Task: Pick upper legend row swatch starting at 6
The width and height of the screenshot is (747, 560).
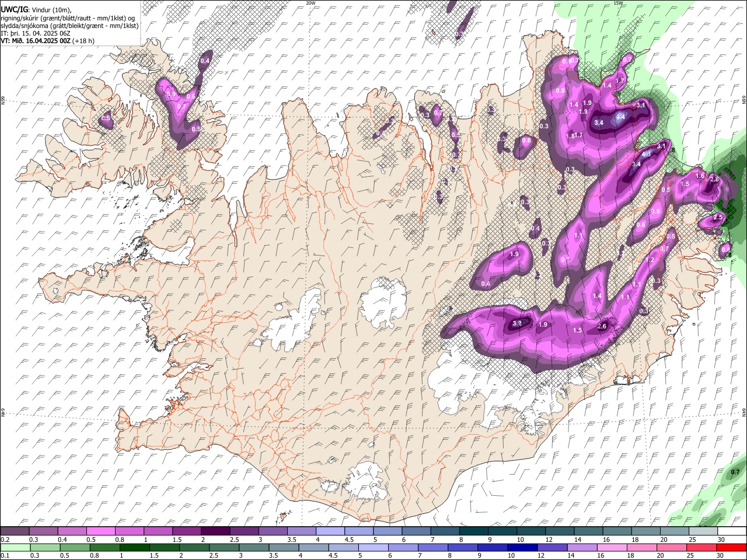Action: (x=416, y=531)
